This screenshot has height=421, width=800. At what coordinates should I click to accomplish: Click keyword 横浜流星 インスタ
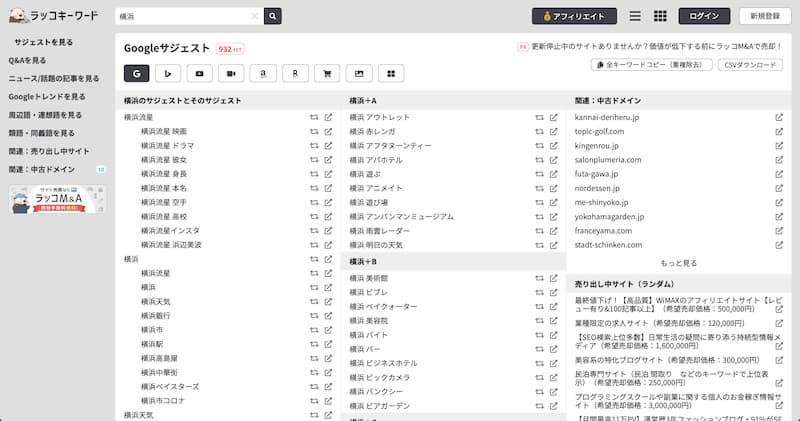pyautogui.click(x=170, y=231)
